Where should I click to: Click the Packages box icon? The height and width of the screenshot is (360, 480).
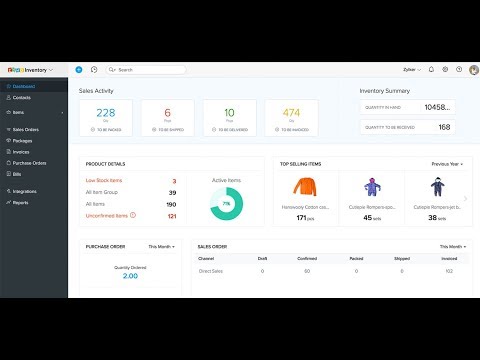click(9, 141)
